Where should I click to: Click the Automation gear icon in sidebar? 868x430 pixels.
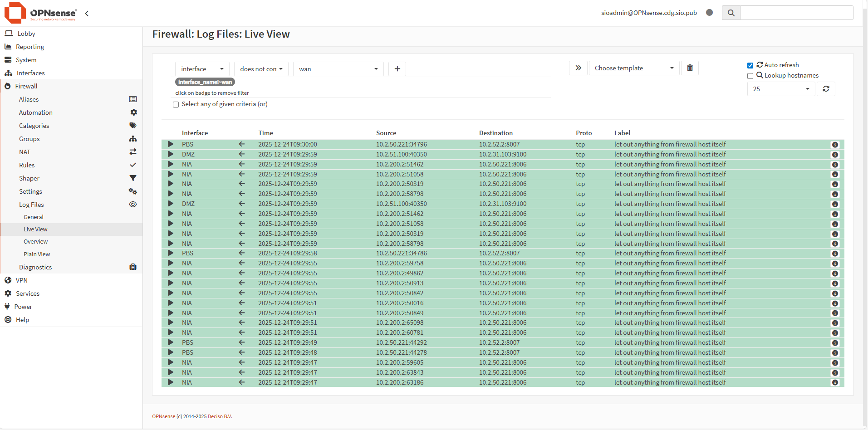point(133,112)
